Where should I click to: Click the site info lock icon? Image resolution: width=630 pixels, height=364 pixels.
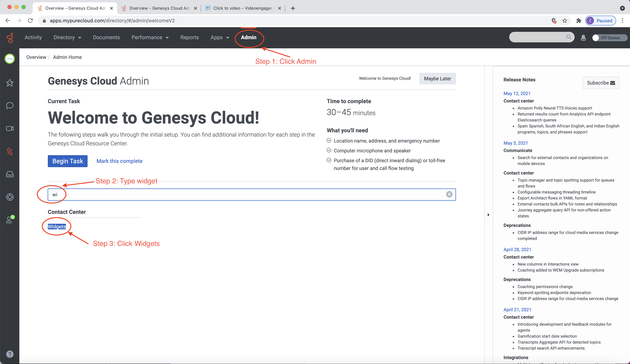pyautogui.click(x=44, y=21)
